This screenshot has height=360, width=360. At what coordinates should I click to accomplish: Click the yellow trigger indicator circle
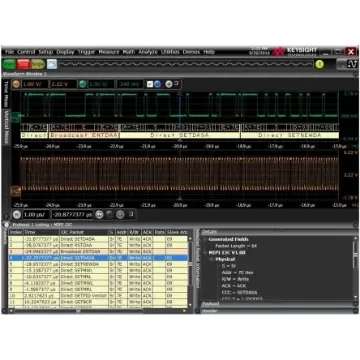(319, 64)
